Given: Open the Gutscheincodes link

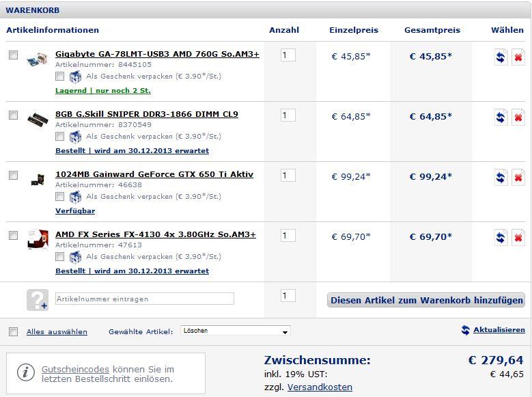Looking at the screenshot, I should coord(75,369).
